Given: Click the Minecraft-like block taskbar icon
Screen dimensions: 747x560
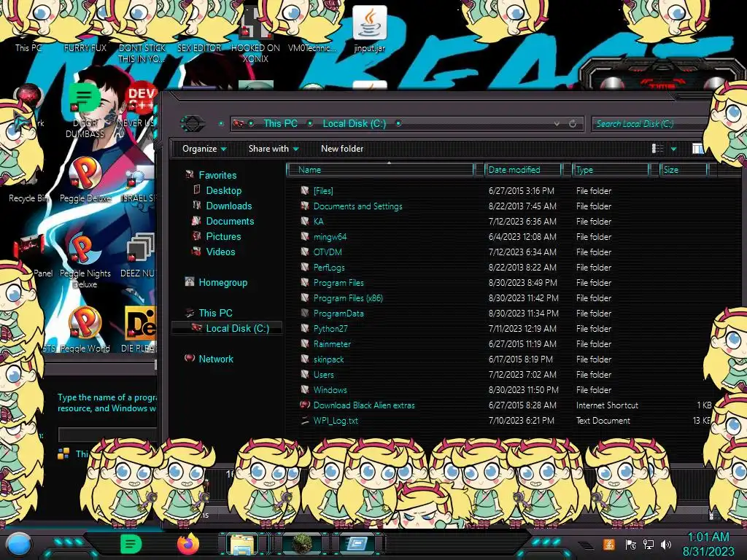Looking at the screenshot, I should click(x=302, y=544).
